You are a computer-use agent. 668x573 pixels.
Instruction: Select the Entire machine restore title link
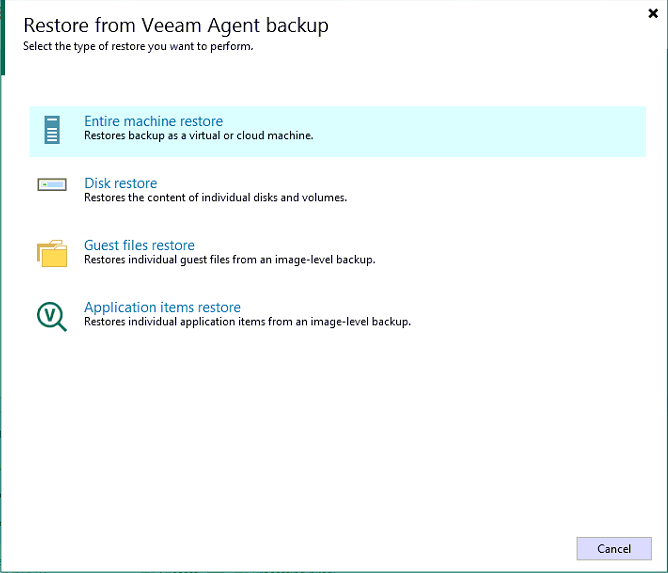[153, 121]
